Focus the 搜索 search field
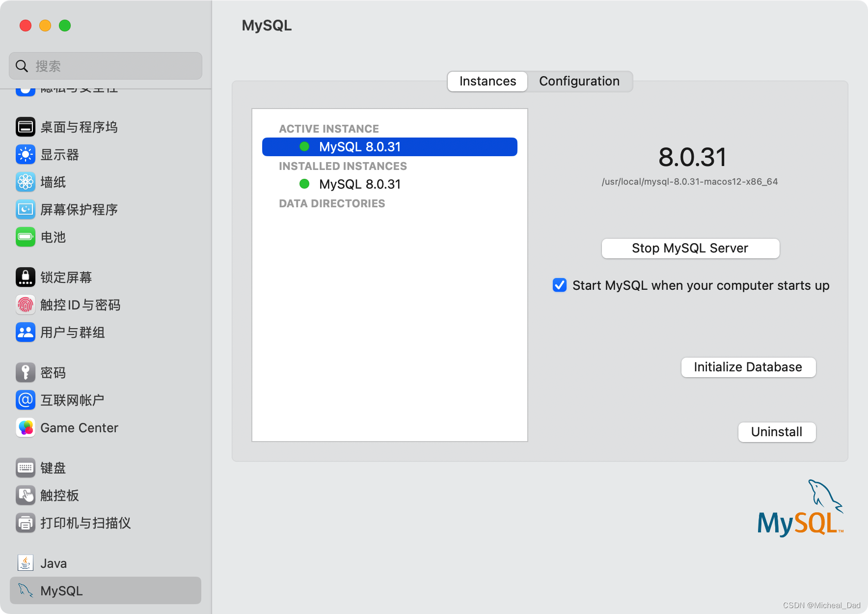 point(106,66)
